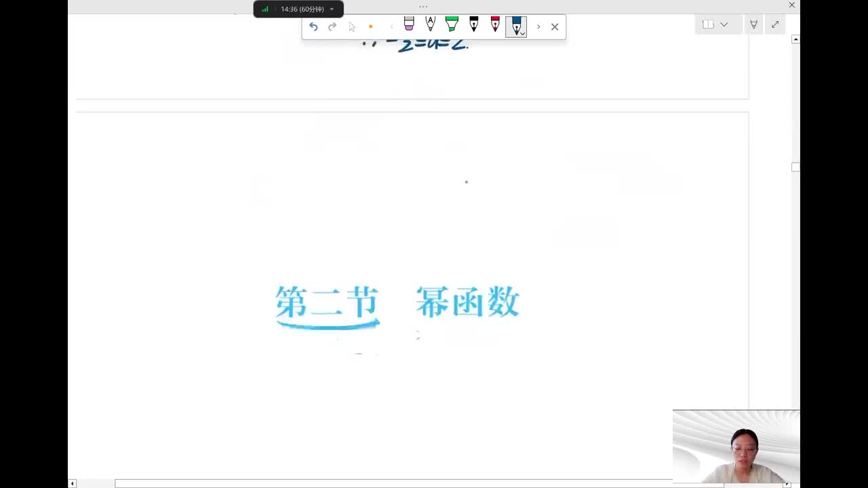Screen dimensions: 868x488
Task: Select the black pen
Action: [x=473, y=24]
